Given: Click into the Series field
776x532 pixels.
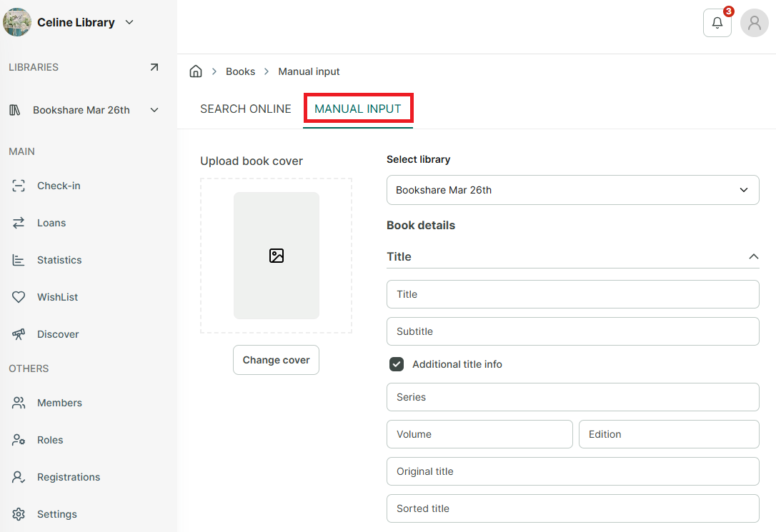Looking at the screenshot, I should pyautogui.click(x=572, y=397).
